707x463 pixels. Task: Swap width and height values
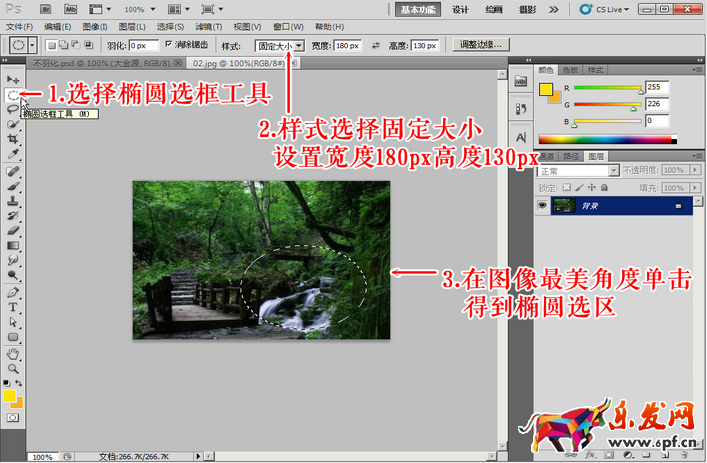coord(376,46)
